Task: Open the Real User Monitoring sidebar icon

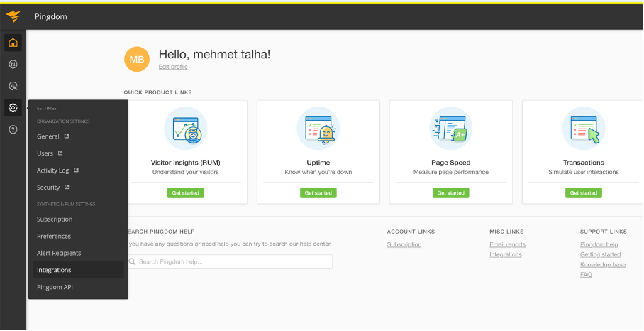Action: tap(13, 86)
